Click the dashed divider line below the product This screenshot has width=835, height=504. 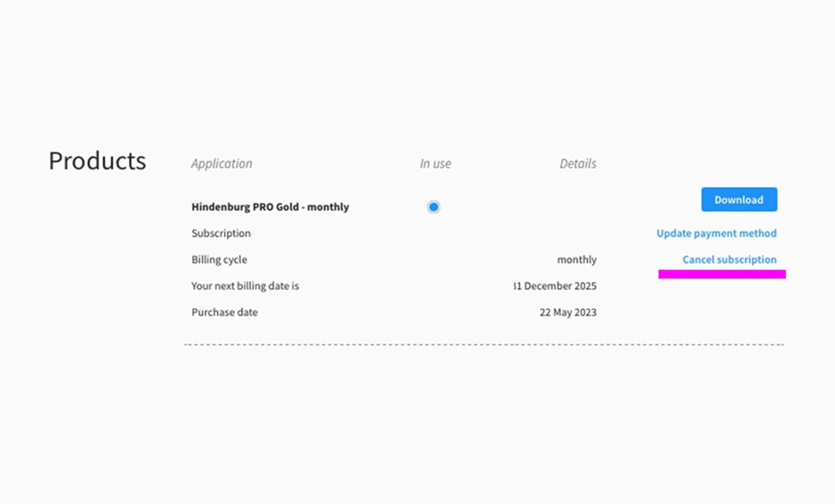[484, 344]
